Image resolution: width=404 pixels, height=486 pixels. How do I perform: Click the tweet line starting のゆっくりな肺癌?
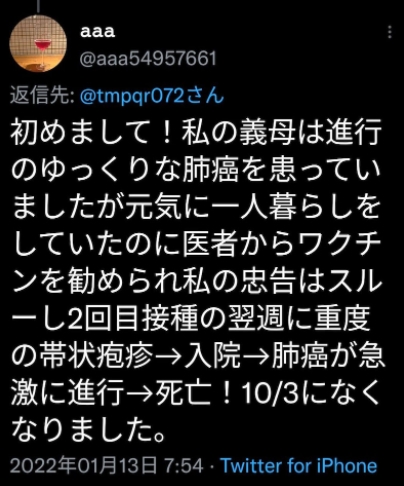196,171
